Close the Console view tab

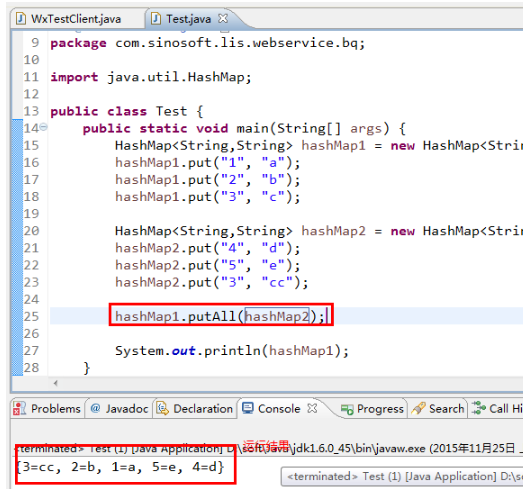[312, 408]
